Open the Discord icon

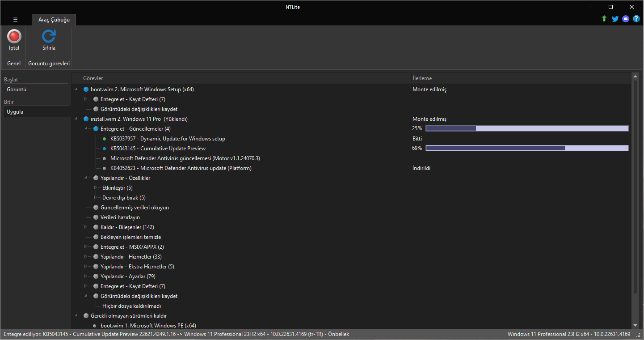point(626,19)
